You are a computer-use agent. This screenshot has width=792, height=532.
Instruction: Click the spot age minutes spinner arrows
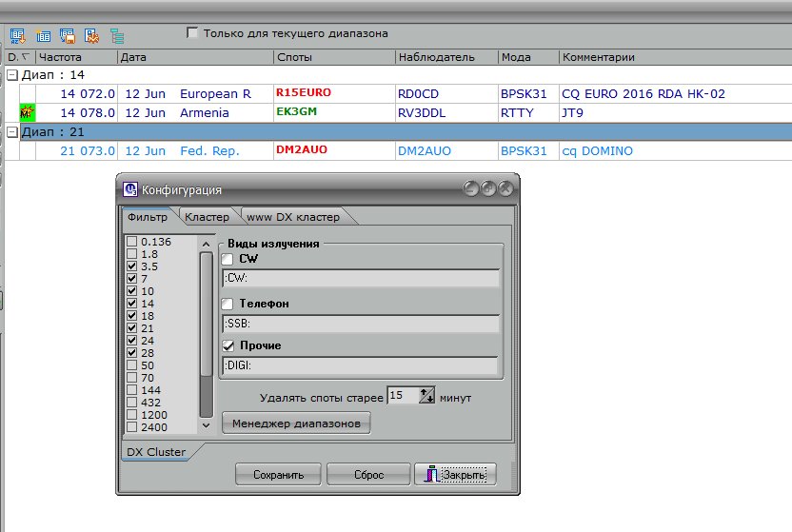tap(426, 396)
